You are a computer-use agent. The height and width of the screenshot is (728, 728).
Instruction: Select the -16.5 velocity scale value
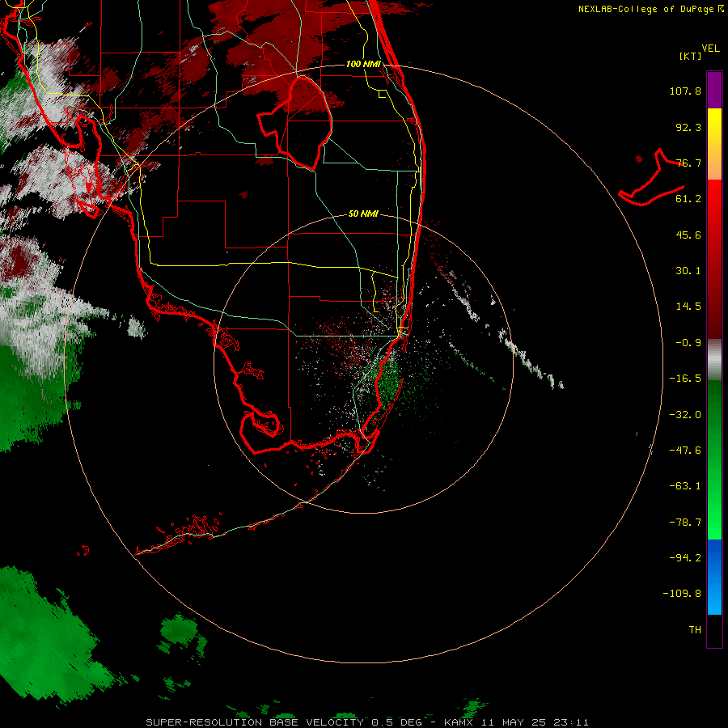pyautogui.click(x=685, y=379)
